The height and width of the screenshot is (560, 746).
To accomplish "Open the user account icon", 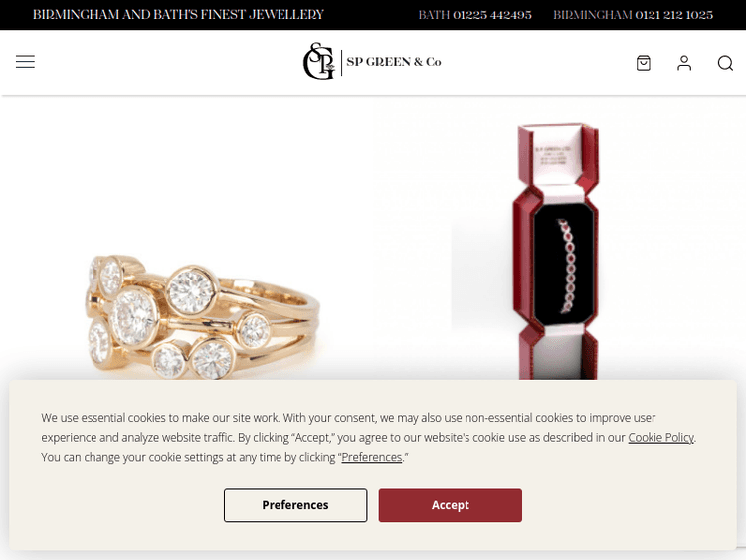I will click(684, 63).
